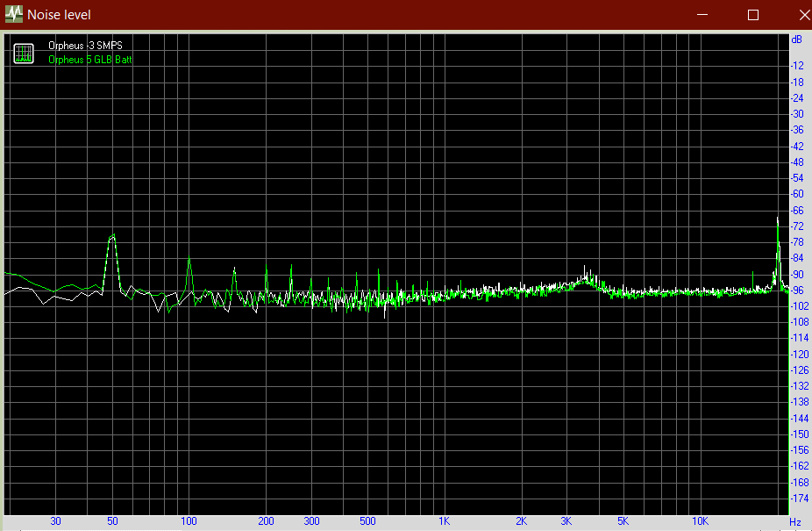Click the 3K frequency axis label
812x531 pixels.
tap(566, 521)
